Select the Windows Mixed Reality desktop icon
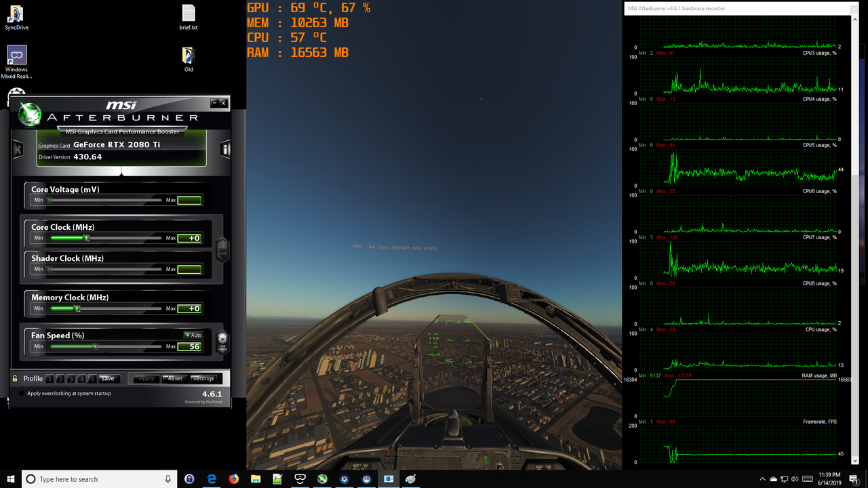Viewport: 868px width, 488px height. [16, 63]
